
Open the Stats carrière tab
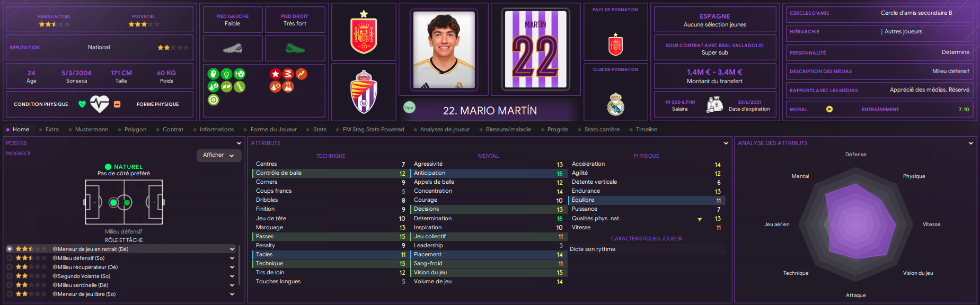click(x=602, y=129)
